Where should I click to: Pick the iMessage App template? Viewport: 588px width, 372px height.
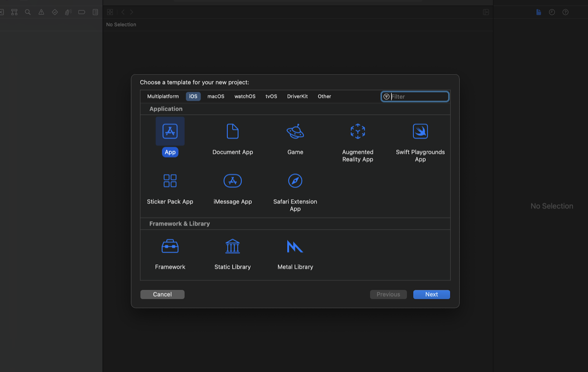(232, 181)
